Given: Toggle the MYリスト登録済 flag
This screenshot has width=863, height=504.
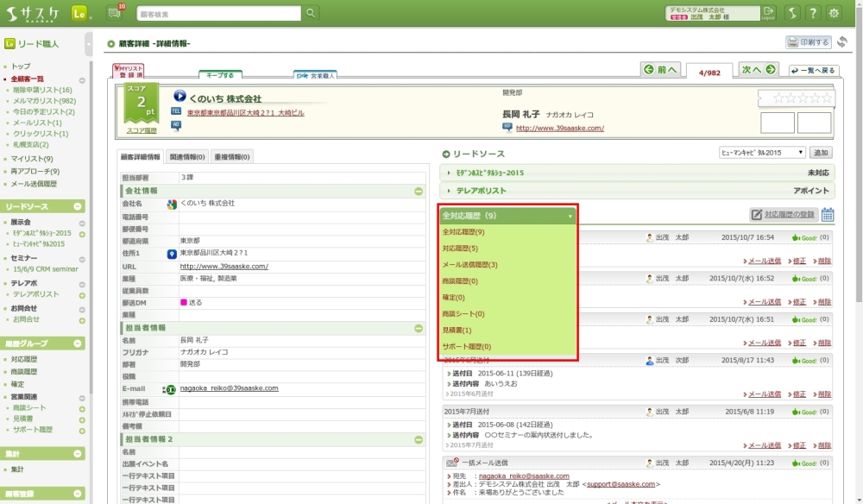Looking at the screenshot, I should click(x=128, y=72).
